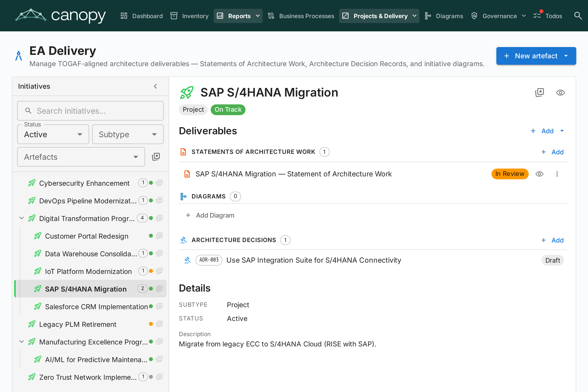Click the Architecture Decisions gavel icon
The image size is (588, 392).
[x=184, y=240]
